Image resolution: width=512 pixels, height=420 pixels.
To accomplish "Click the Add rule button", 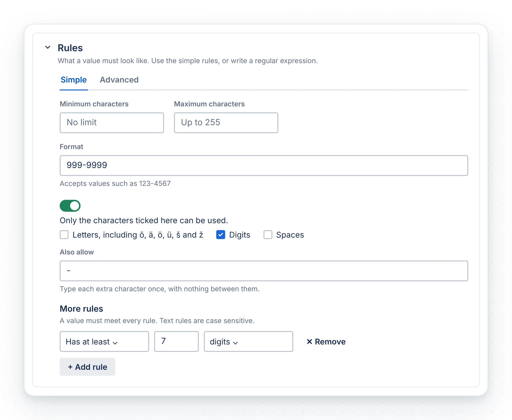I will [x=87, y=367].
